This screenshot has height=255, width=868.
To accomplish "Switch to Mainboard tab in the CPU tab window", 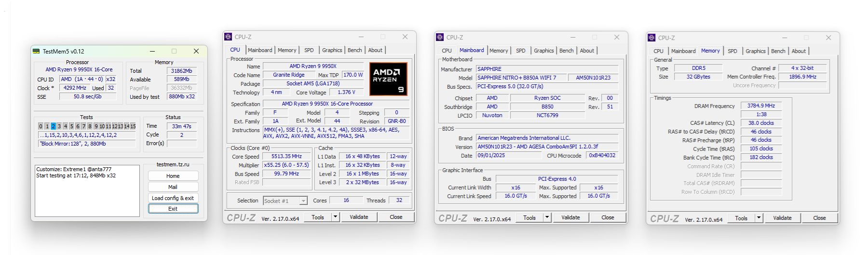I will coord(260,50).
